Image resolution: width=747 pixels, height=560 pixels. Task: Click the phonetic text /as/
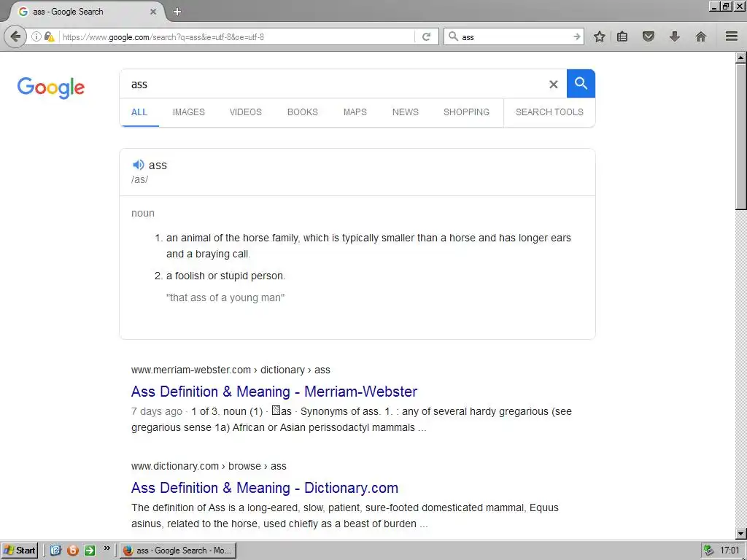[139, 179]
